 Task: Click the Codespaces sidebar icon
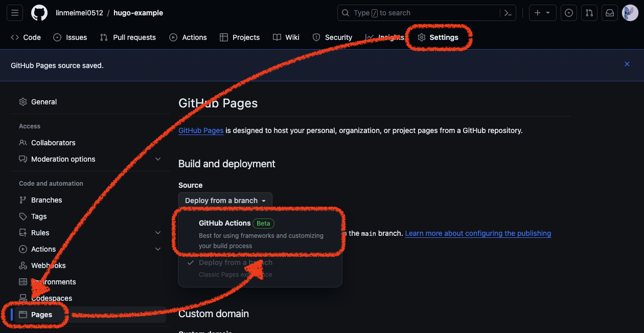23,298
